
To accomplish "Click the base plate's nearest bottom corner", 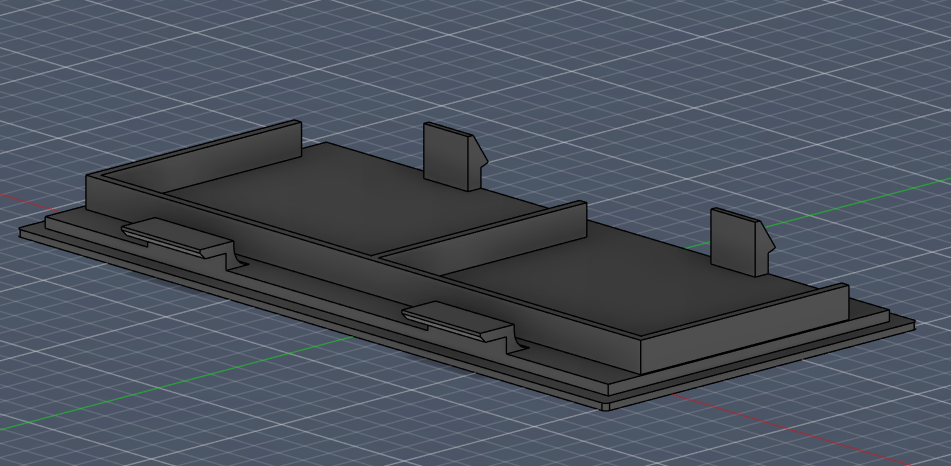I will pos(605,405).
